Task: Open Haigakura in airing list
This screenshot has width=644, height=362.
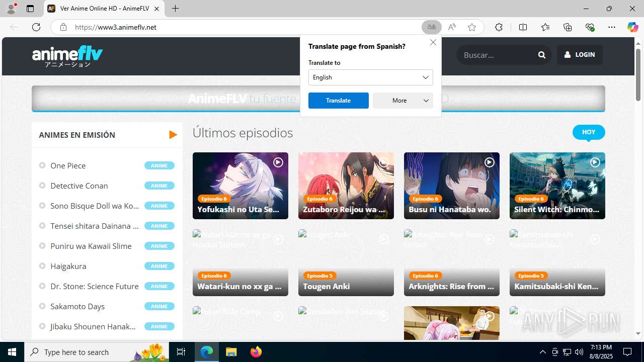Action: pos(68,266)
